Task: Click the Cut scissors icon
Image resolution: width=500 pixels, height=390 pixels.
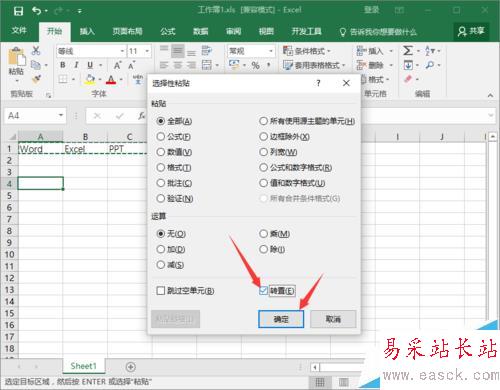Action: point(36,50)
